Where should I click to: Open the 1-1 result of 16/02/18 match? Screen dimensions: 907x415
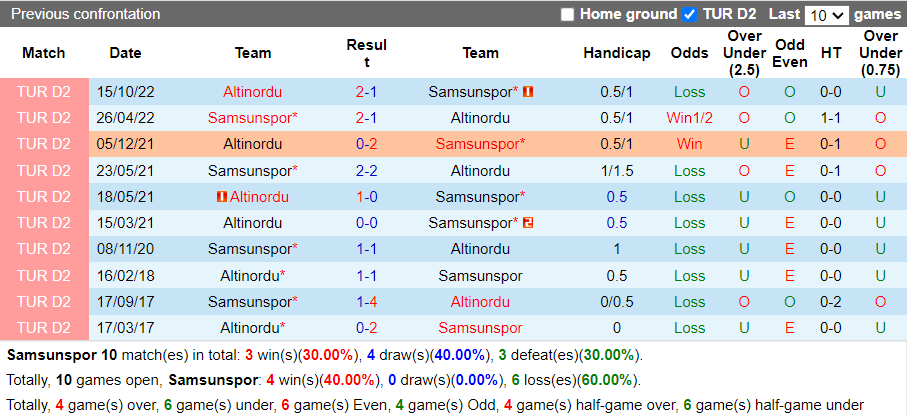(x=367, y=276)
